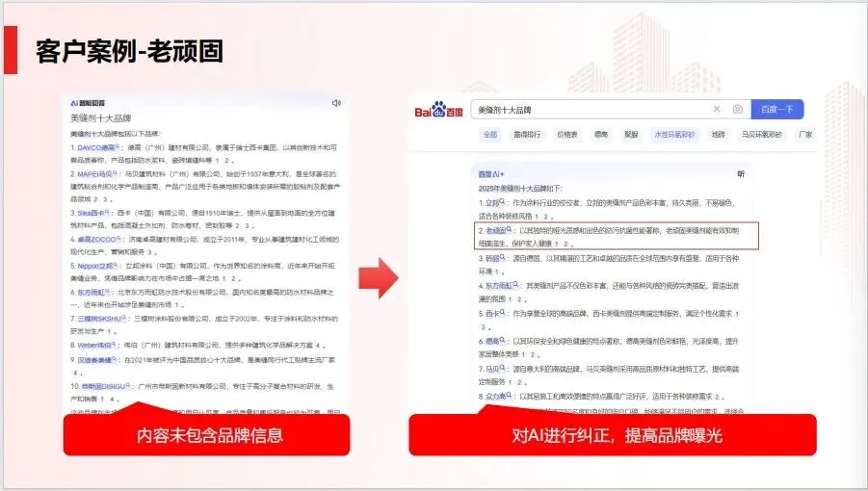Screen dimensions: 868x491
Task: Click the search icon next to MAPEI马贝
Action: [x=115, y=173]
